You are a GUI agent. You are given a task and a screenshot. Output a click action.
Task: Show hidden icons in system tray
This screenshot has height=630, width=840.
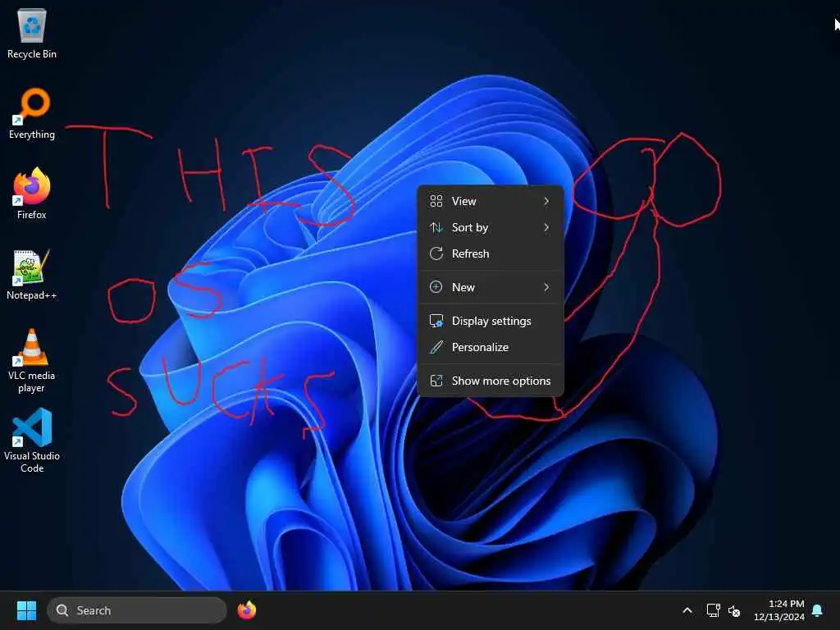click(x=687, y=610)
